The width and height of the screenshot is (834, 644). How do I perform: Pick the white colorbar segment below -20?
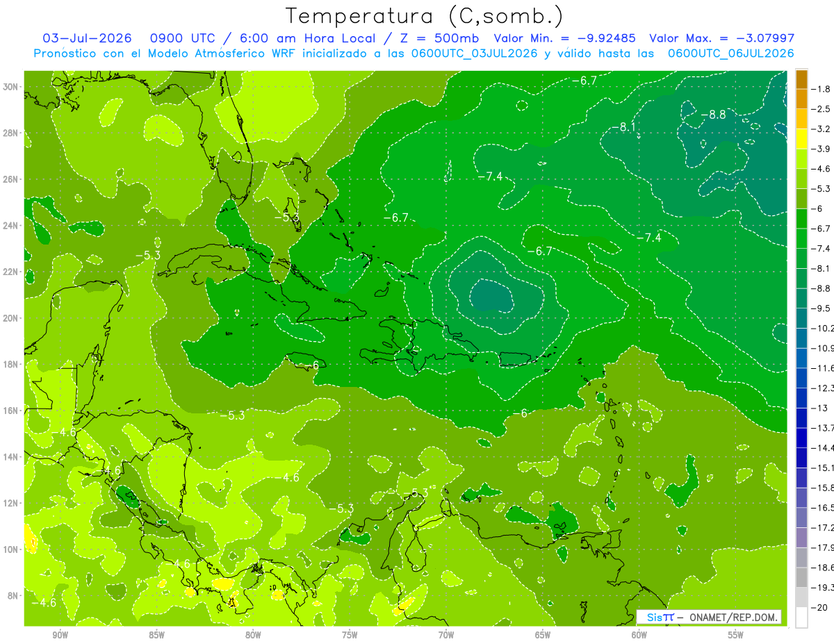(x=801, y=618)
